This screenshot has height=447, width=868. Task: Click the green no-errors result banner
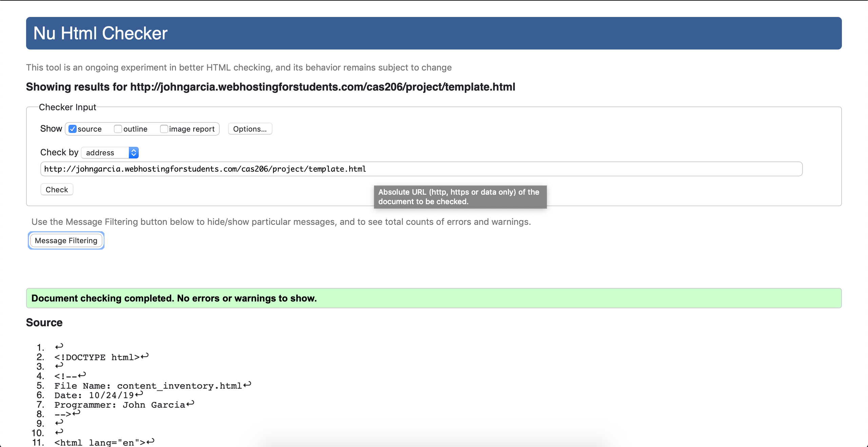click(433, 298)
